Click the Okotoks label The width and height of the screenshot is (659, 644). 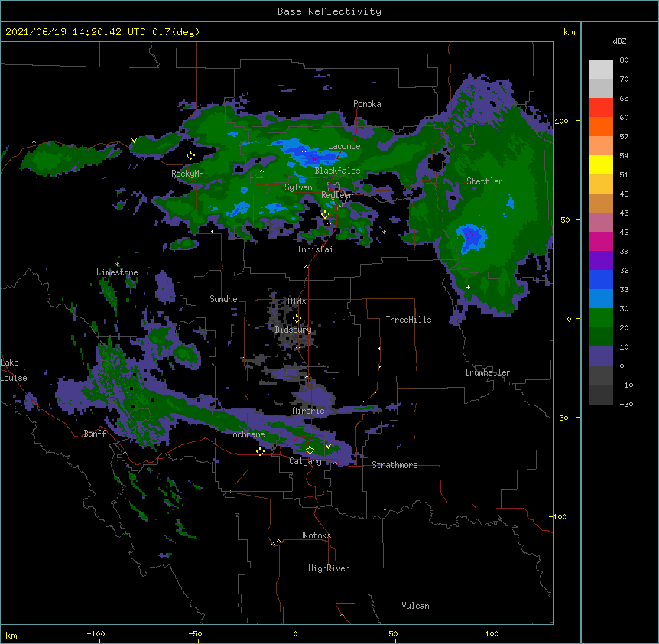coord(315,535)
